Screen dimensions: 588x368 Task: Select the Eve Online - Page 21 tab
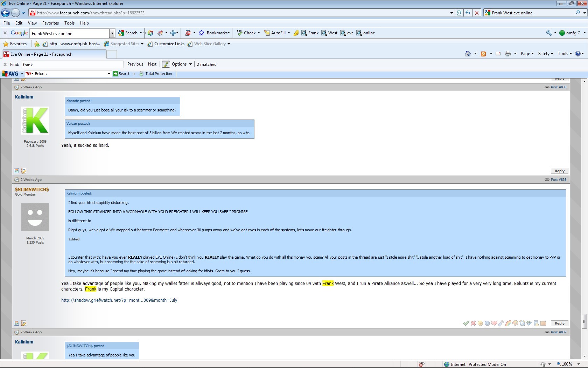pyautogui.click(x=54, y=54)
